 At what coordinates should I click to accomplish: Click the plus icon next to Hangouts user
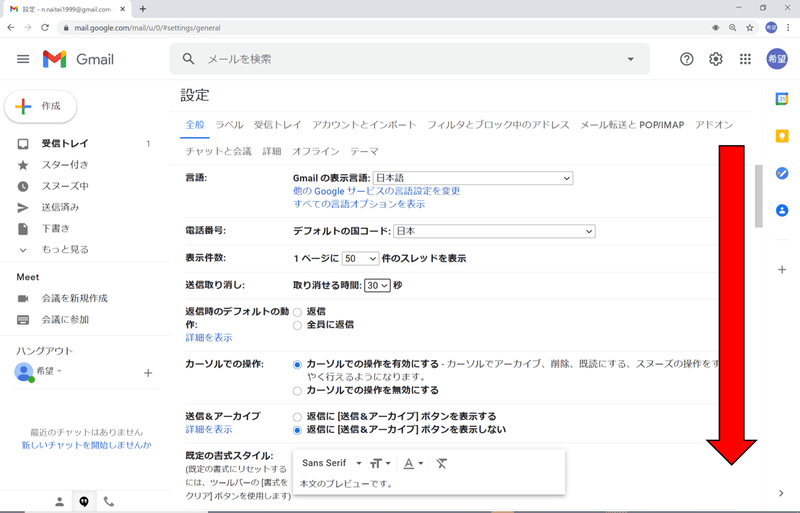[148, 373]
